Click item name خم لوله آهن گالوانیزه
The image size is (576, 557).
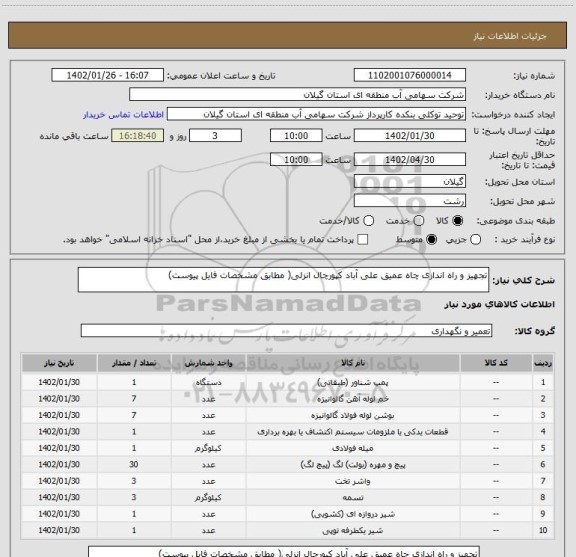[353, 399]
